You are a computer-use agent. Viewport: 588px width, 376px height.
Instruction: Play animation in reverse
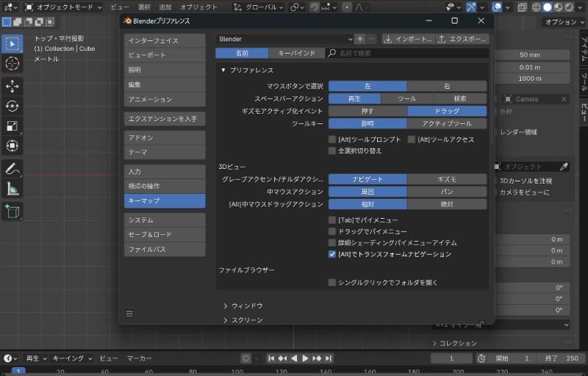294,358
